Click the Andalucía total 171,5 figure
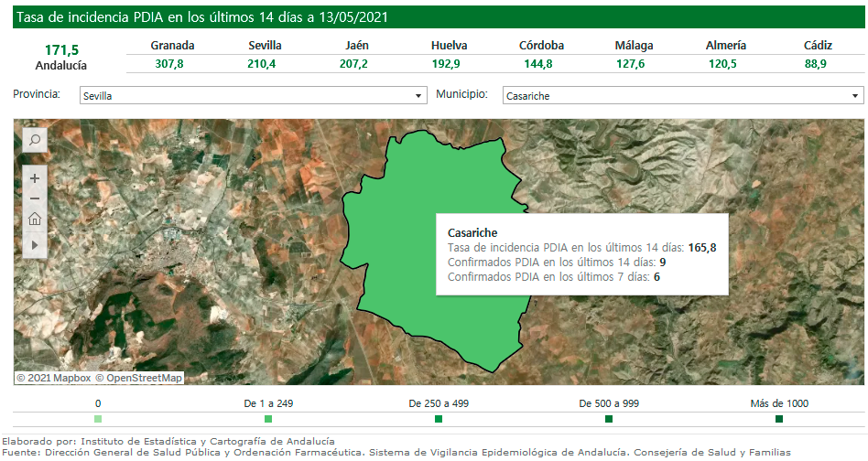This screenshot has height=461, width=868. [61, 50]
